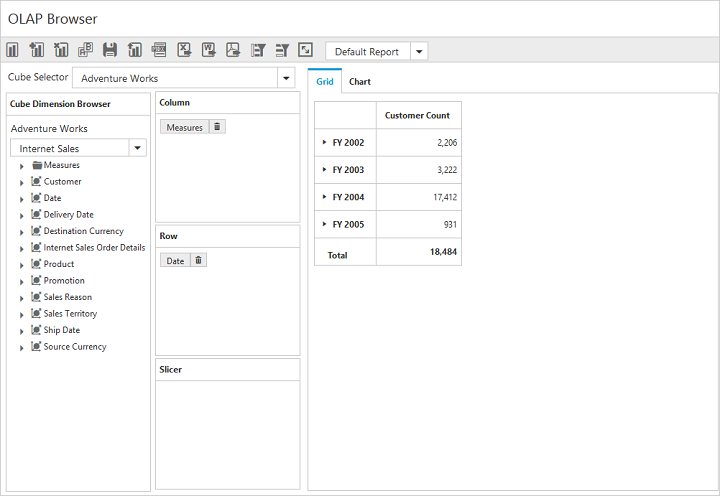This screenshot has height=496, width=720.
Task: Expand the Source Currency dimension node
Action: 21,348
